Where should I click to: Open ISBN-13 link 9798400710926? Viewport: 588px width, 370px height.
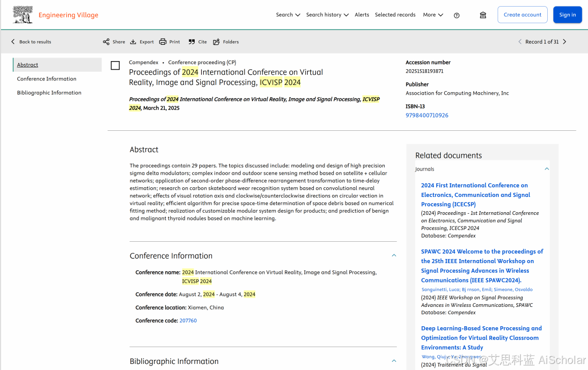click(x=427, y=116)
